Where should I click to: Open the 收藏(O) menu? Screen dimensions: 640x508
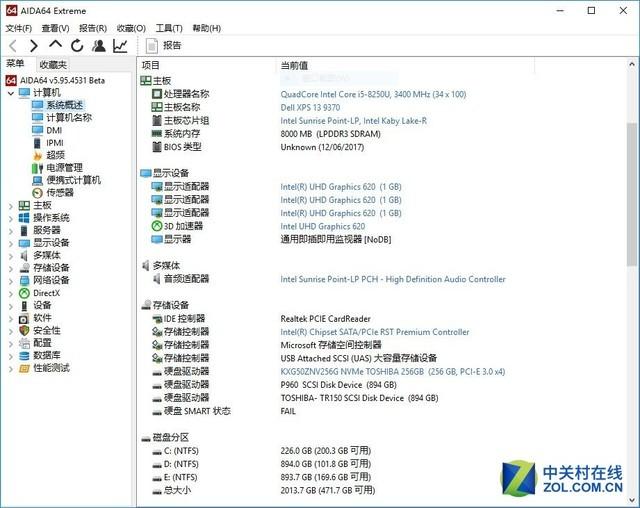tap(131, 28)
